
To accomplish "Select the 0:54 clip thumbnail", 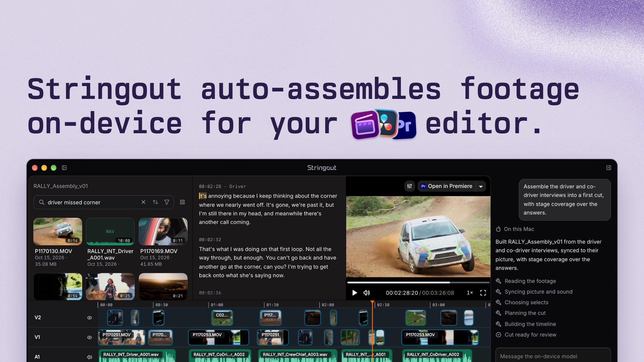I will point(58,286).
